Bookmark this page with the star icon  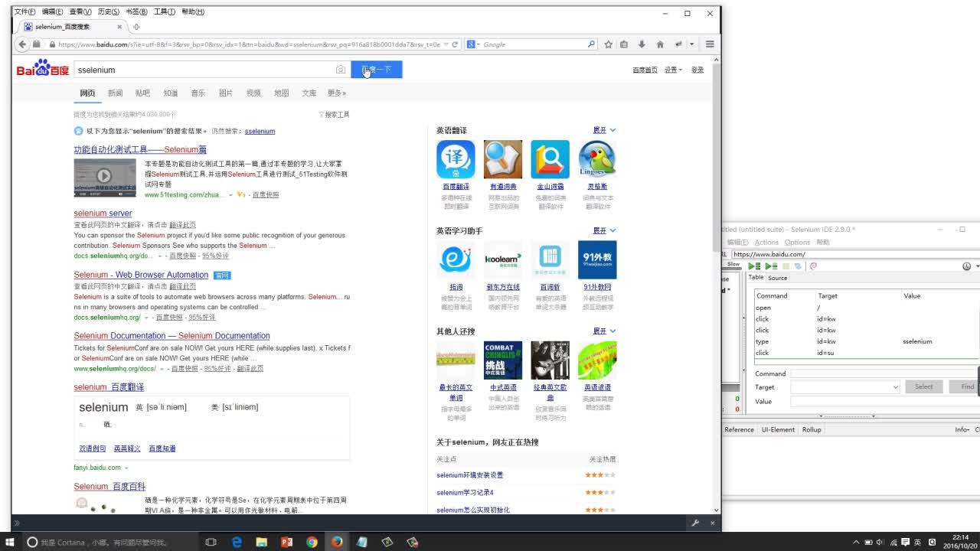pos(608,44)
